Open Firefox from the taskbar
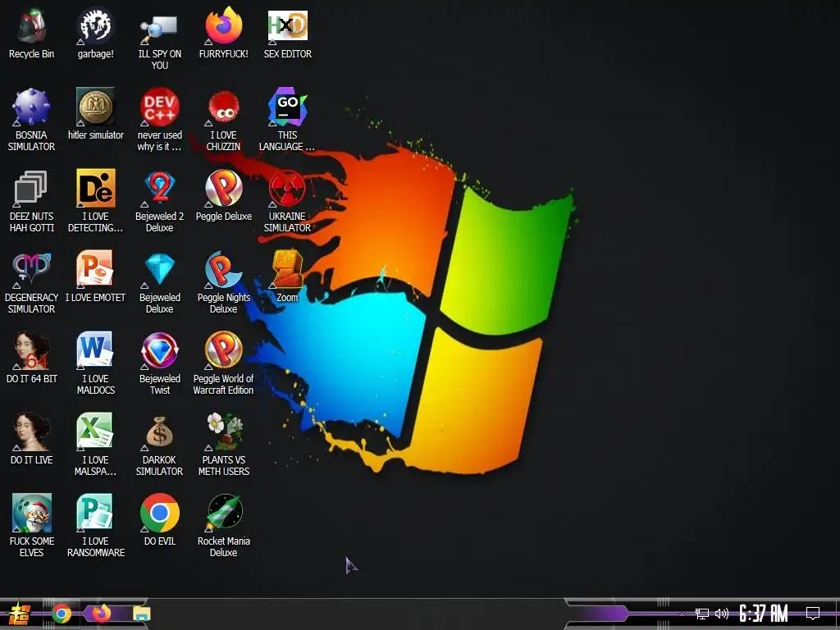The image size is (840, 630). [x=101, y=614]
